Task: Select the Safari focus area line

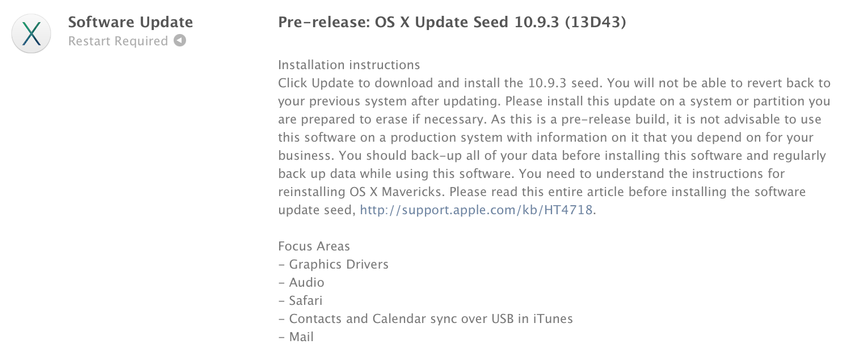Action: [305, 300]
